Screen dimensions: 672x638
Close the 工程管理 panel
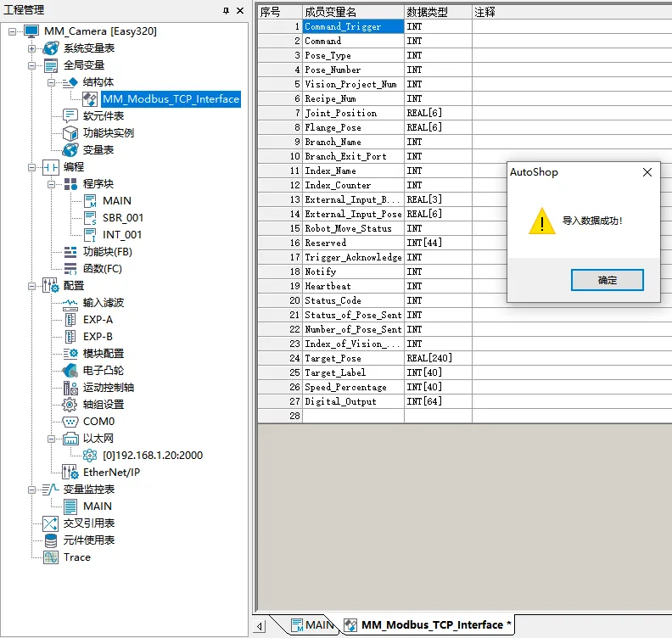point(240,11)
